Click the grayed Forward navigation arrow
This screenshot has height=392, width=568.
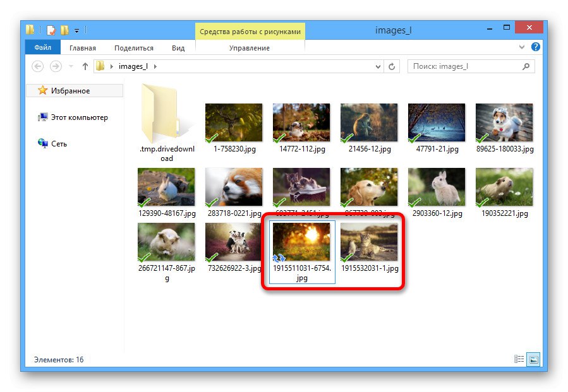click(x=57, y=66)
